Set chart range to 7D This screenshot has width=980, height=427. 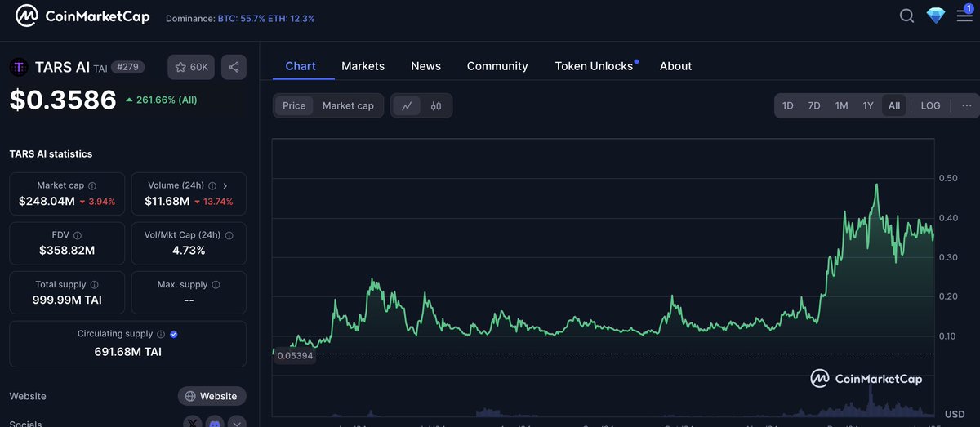tap(814, 105)
